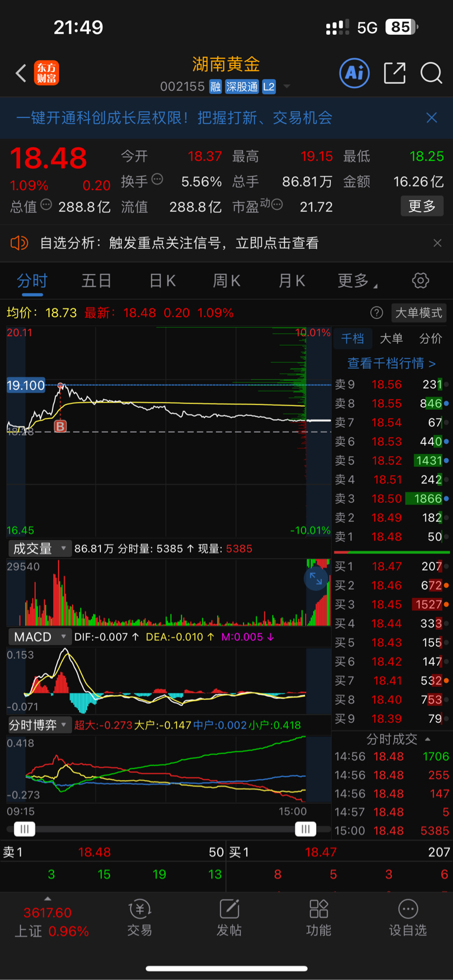Switch to the 五日 tab
The width and height of the screenshot is (453, 980).
97,281
